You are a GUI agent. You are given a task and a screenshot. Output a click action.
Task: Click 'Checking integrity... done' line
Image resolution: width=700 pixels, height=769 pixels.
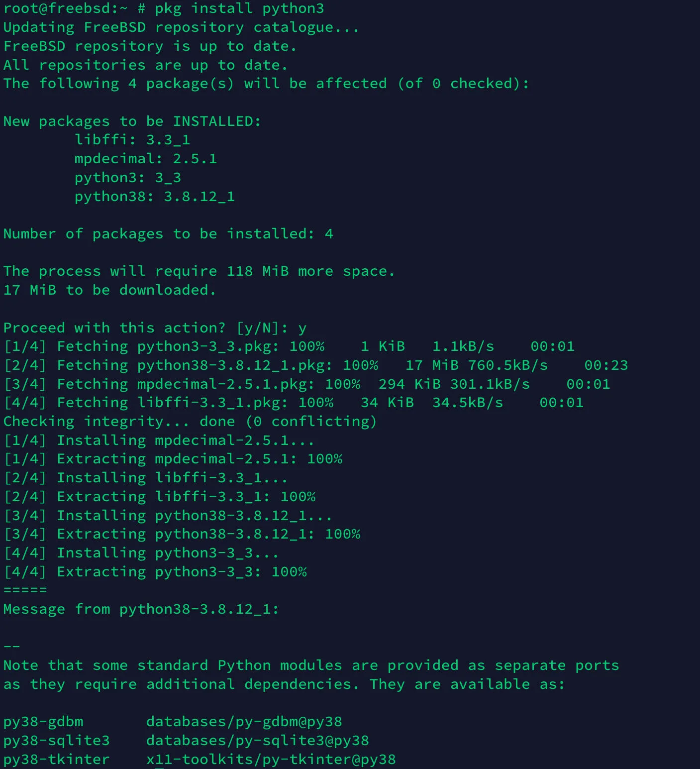coord(190,422)
